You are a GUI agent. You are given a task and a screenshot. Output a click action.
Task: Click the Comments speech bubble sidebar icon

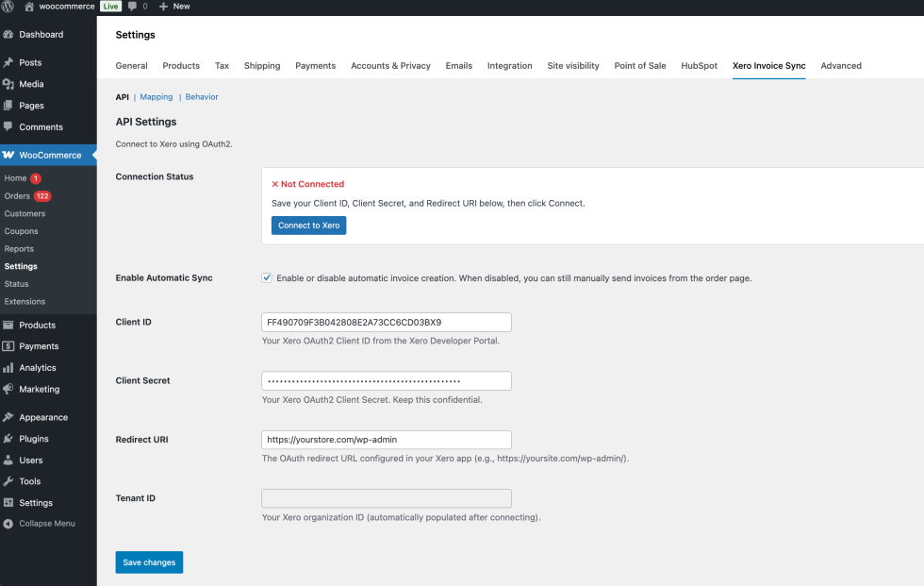(x=8, y=126)
